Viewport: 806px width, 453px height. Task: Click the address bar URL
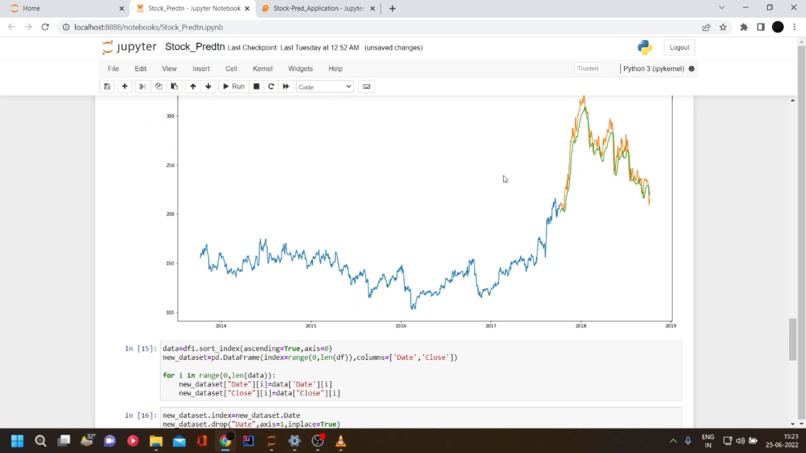click(x=149, y=27)
